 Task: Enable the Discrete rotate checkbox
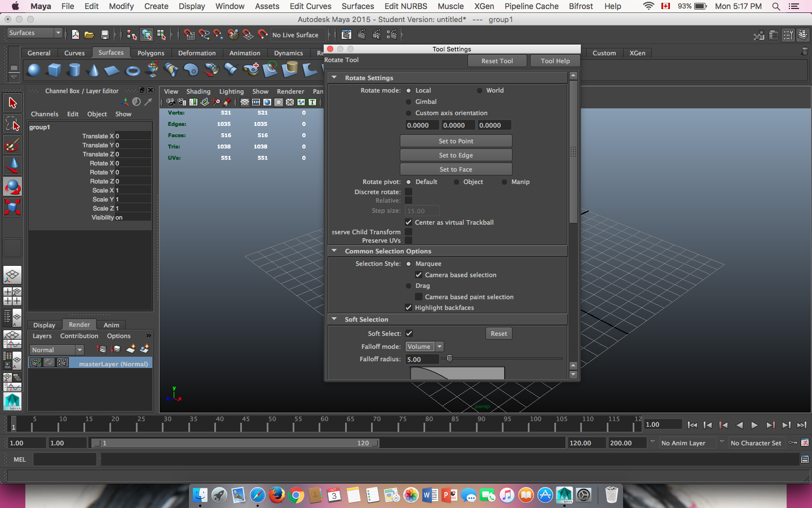coord(409,192)
